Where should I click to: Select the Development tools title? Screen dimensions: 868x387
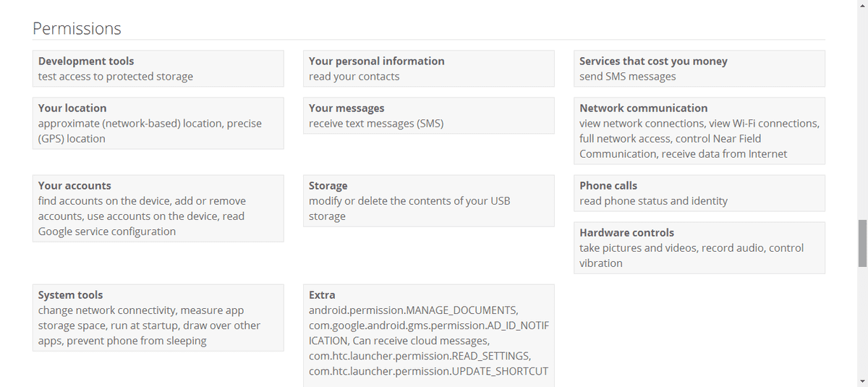tap(86, 61)
